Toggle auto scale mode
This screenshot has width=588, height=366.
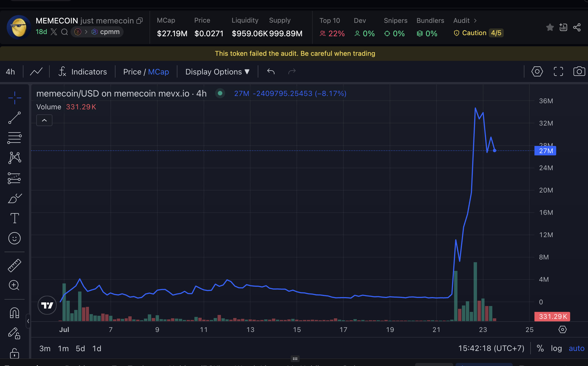pos(576,348)
